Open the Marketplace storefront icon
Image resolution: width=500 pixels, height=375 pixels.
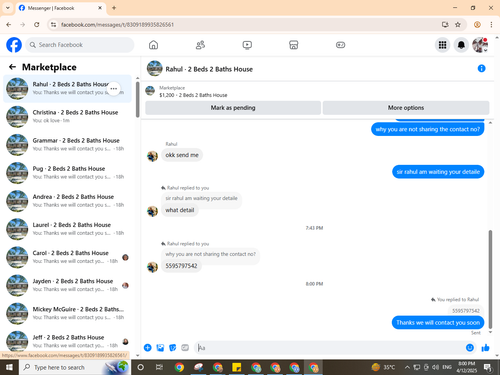point(294,45)
